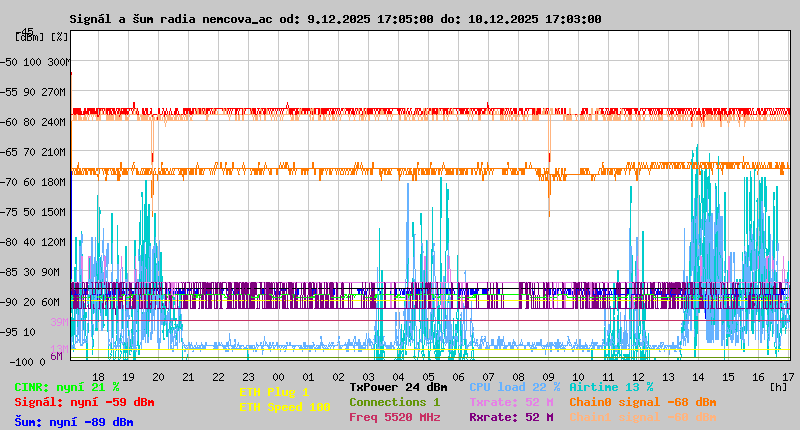Click the purple 'Rxrate: 52 M' legend label
The height and width of the screenshot is (430, 800).
coord(511,417)
